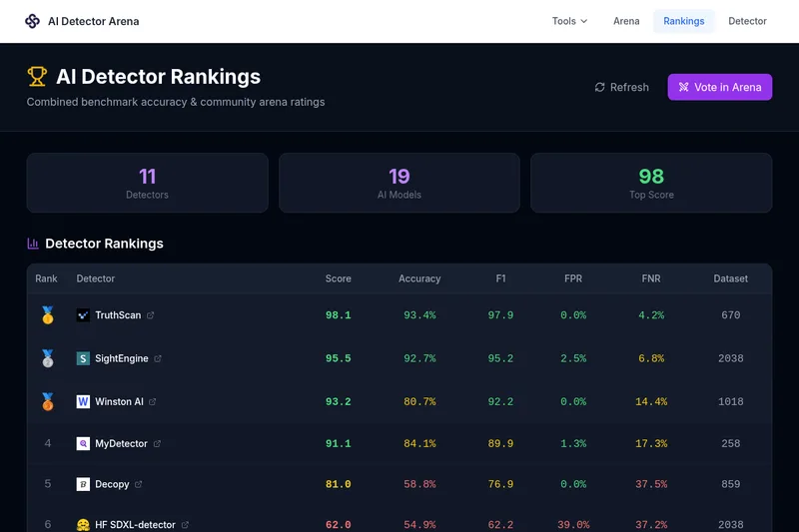Click the bar chart icon by Detector Rankings
The width and height of the screenshot is (799, 532).
tap(33, 244)
